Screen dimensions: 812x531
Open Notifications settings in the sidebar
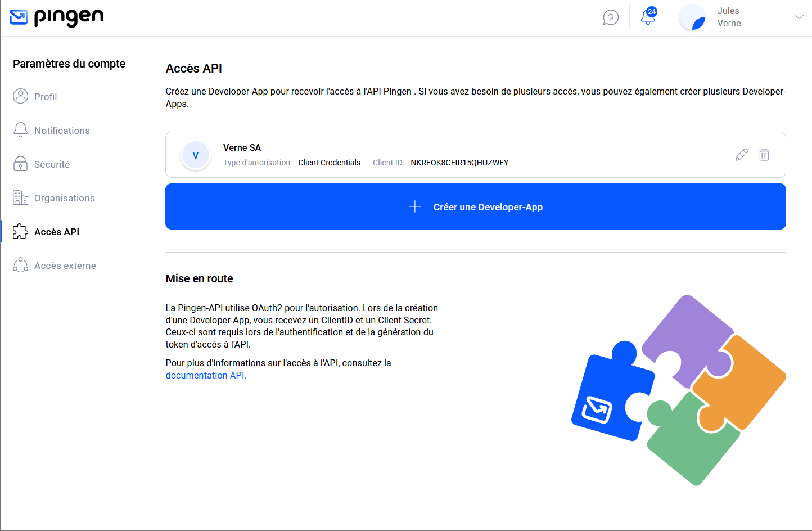pos(62,130)
